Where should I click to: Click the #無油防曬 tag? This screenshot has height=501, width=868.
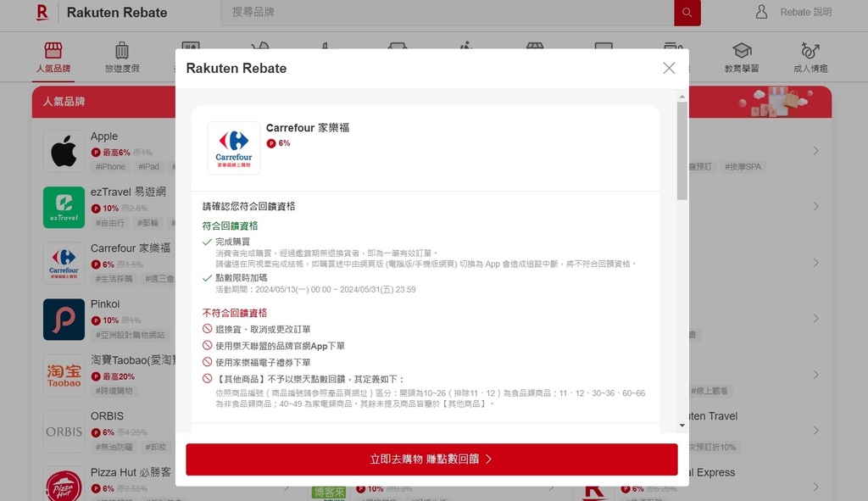tap(114, 447)
